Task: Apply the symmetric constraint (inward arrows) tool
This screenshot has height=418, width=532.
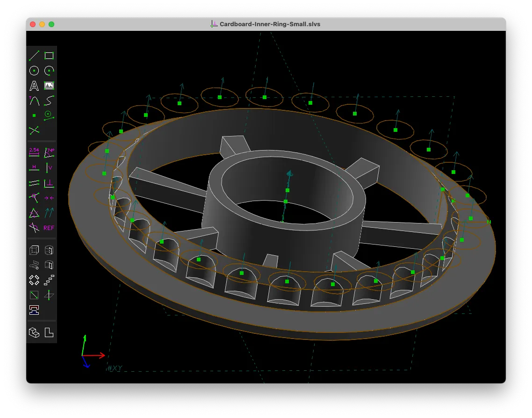Action: [x=49, y=198]
